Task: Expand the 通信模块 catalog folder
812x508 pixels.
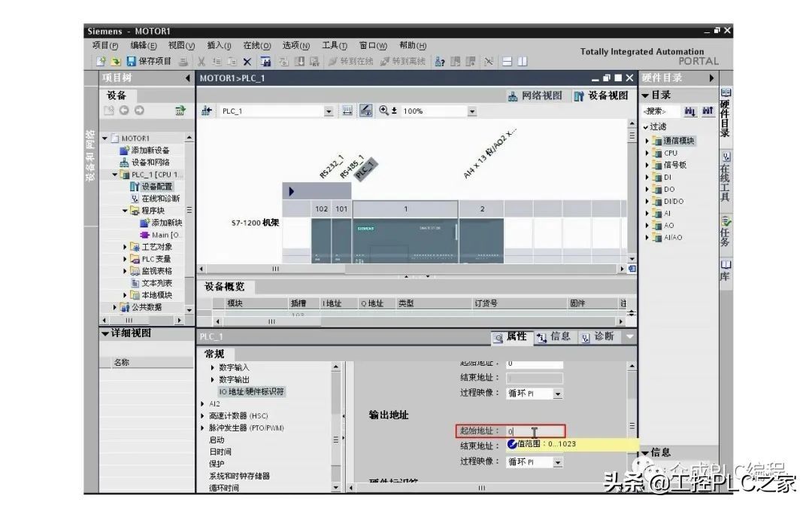Action: coord(647,141)
